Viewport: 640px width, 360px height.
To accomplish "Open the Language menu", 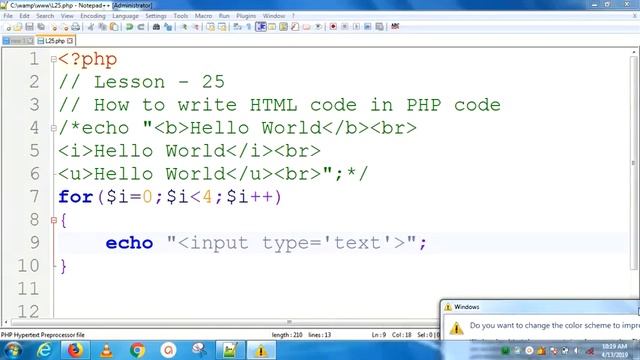I will click(x=125, y=16).
